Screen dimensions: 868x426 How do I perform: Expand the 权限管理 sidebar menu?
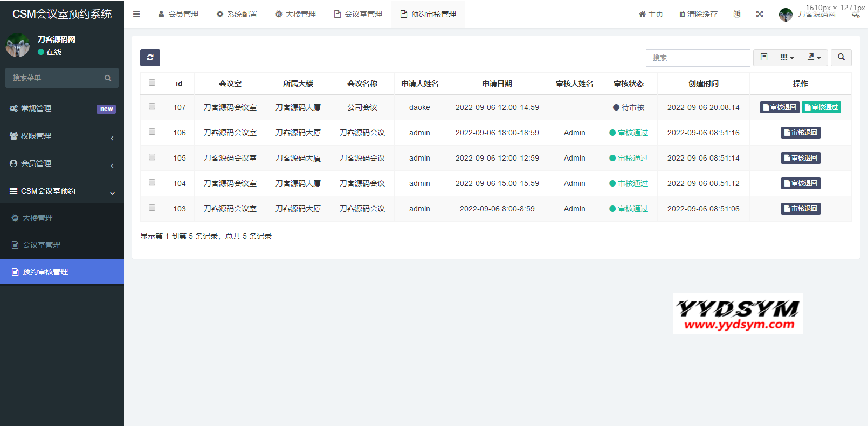click(x=62, y=136)
